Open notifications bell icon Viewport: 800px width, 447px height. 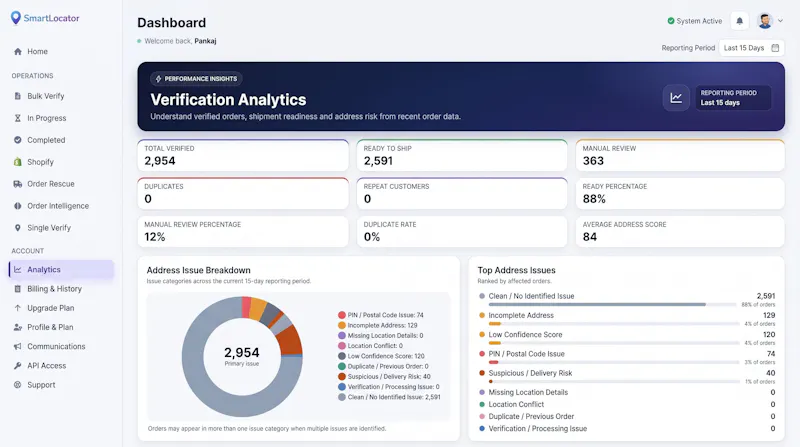(740, 21)
